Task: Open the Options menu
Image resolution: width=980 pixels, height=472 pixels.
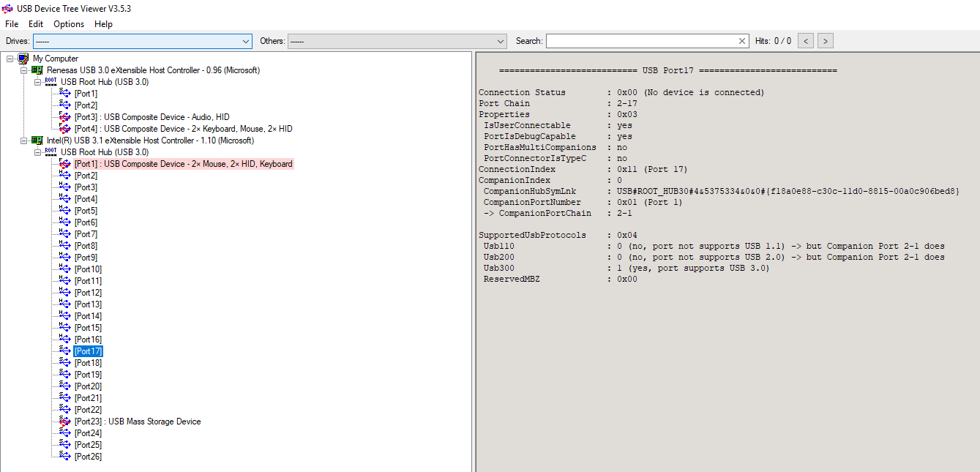Action: (x=69, y=24)
